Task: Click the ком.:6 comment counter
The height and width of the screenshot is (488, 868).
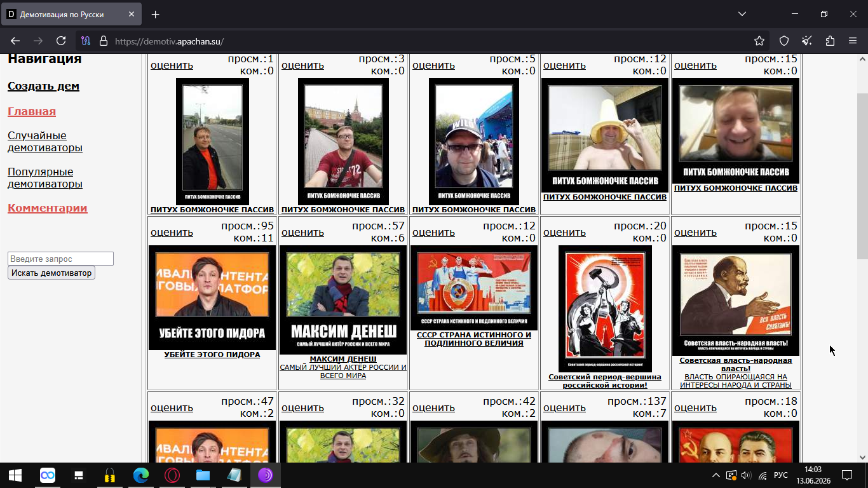Action: [x=388, y=238]
